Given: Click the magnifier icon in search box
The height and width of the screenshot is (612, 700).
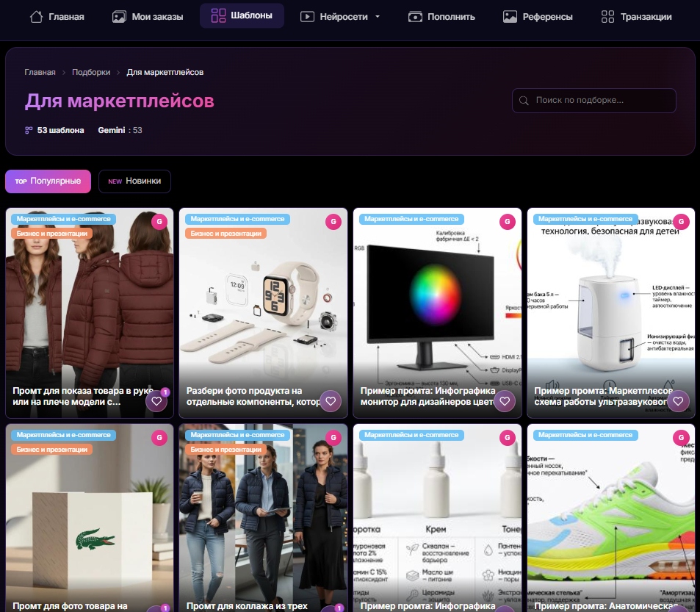Looking at the screenshot, I should pyautogui.click(x=524, y=101).
